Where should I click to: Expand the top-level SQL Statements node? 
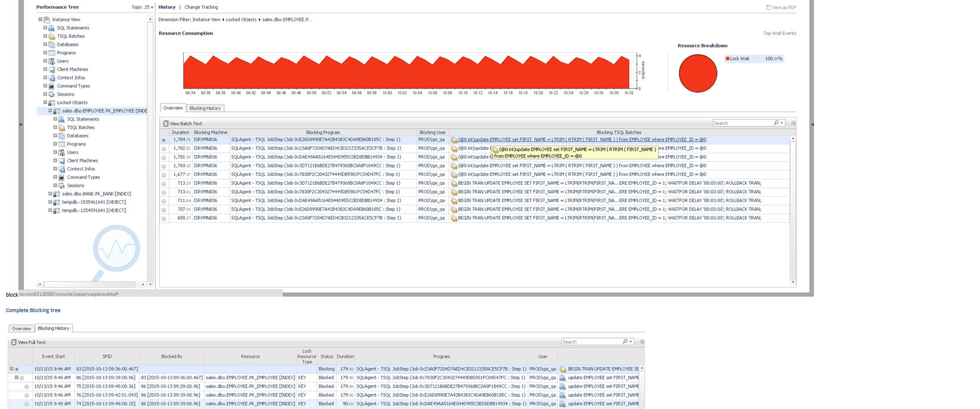point(45,28)
